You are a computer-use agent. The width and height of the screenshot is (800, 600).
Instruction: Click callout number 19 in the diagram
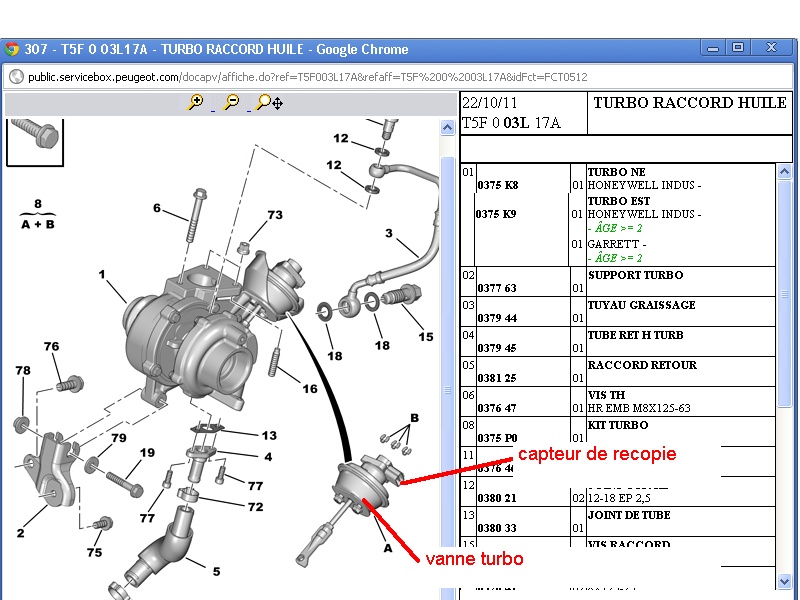tap(147, 453)
